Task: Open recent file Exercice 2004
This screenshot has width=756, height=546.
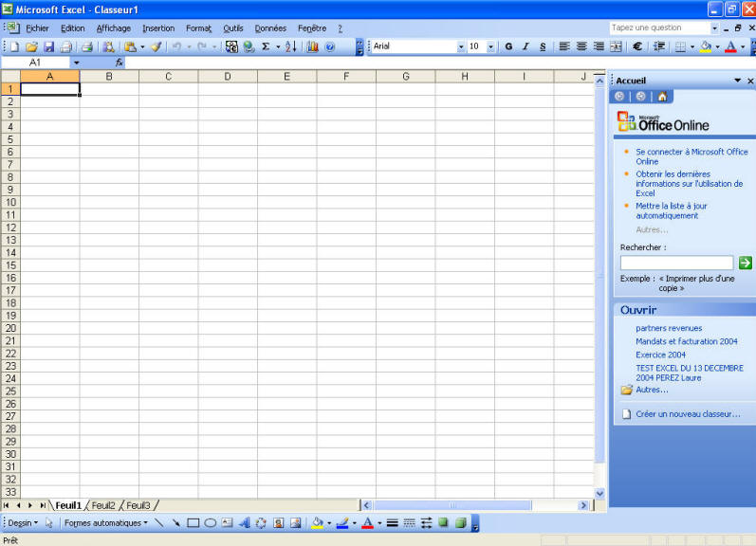Action: tap(660, 355)
